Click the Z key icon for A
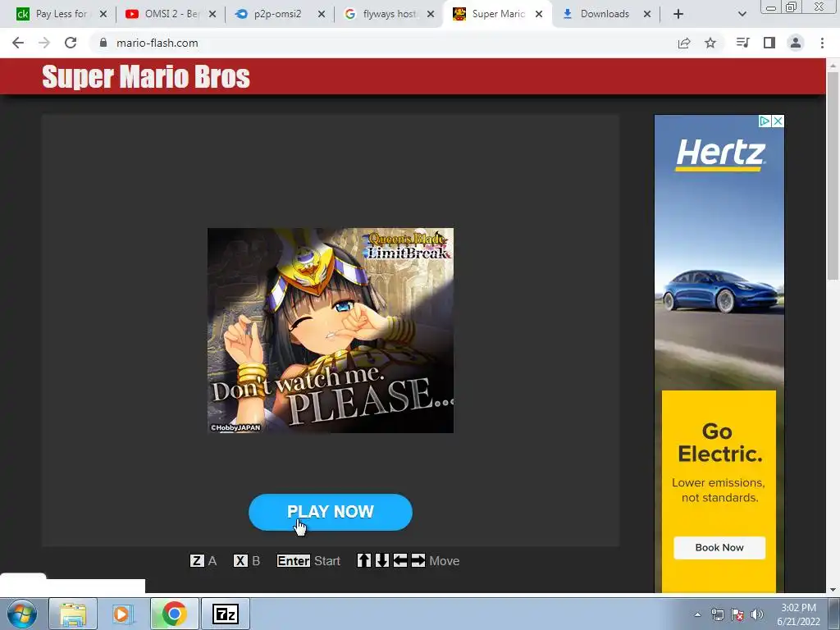Screen dimensions: 840x630 197,561
